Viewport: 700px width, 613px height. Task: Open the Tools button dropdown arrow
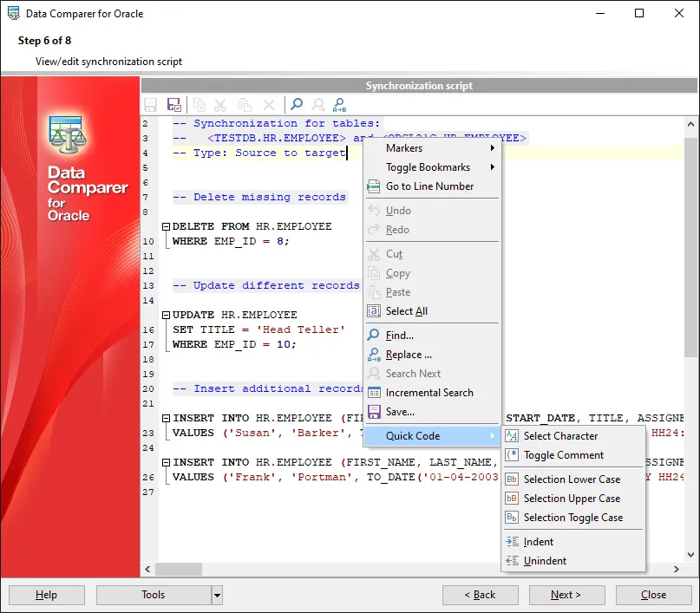coord(217,595)
